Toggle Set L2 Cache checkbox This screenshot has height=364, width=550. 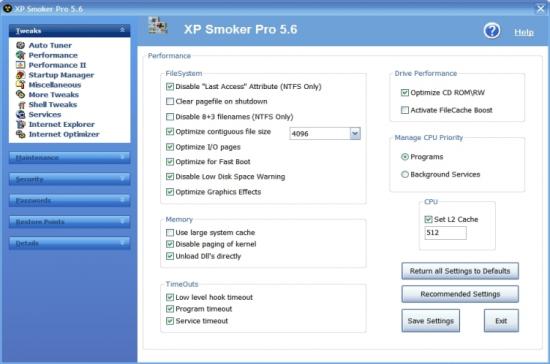coord(428,220)
